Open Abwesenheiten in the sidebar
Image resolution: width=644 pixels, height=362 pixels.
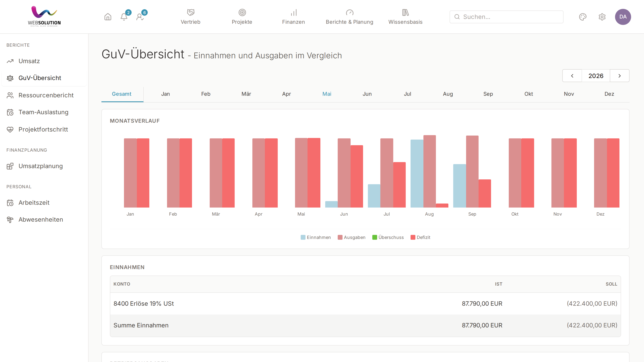44,220
